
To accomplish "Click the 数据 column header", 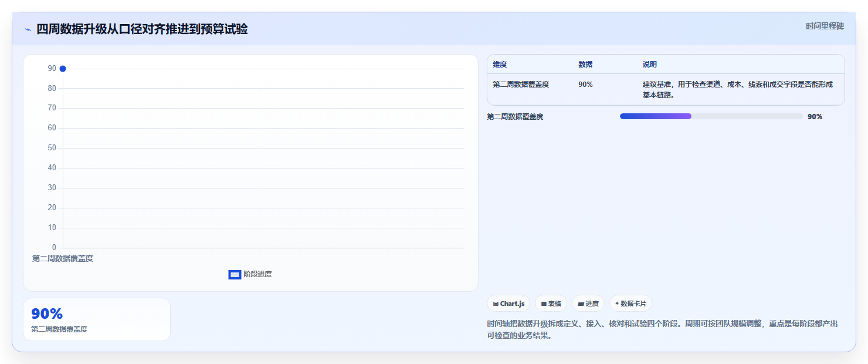I will click(x=585, y=65).
